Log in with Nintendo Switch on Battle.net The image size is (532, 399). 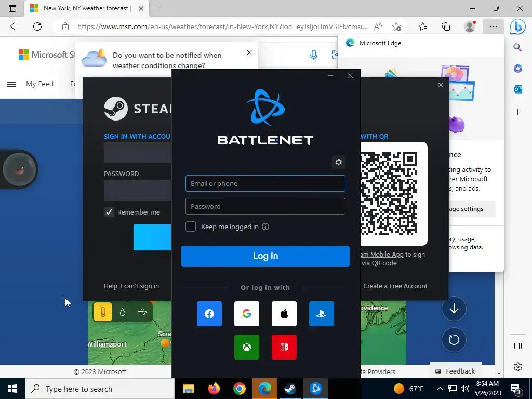284,347
